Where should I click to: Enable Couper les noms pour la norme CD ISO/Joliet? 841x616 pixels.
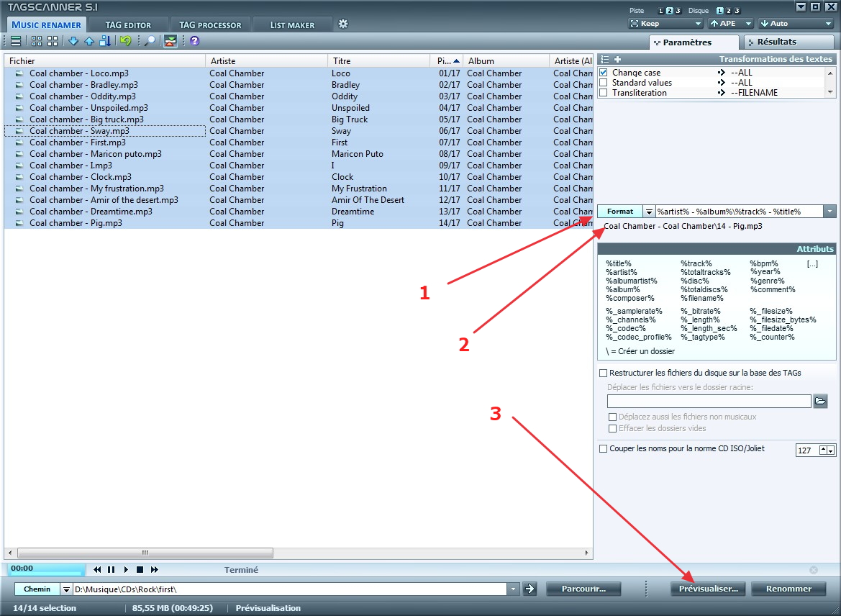pos(604,448)
